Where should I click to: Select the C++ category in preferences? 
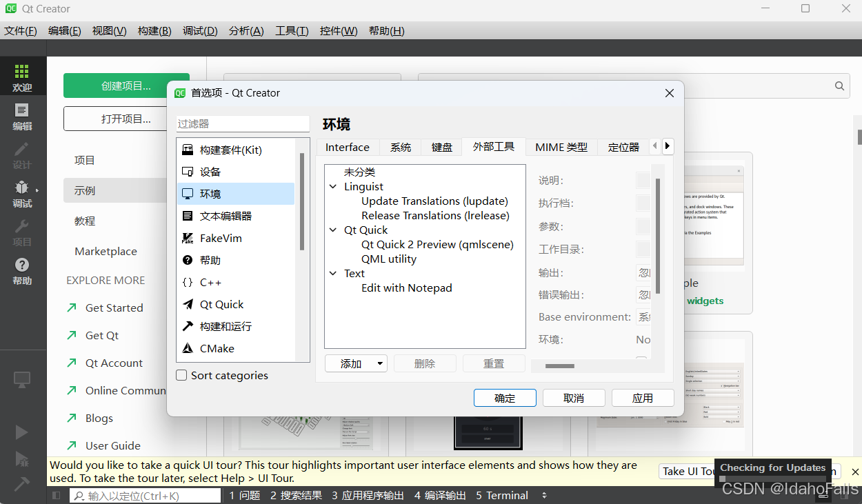(236, 282)
